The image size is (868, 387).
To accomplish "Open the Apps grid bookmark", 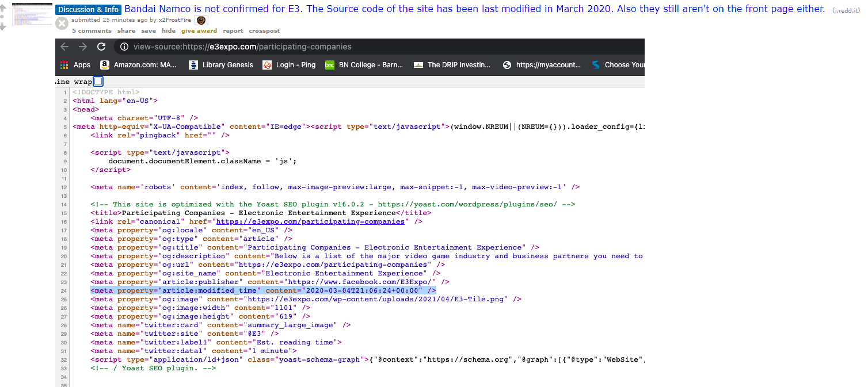I will click(75, 65).
